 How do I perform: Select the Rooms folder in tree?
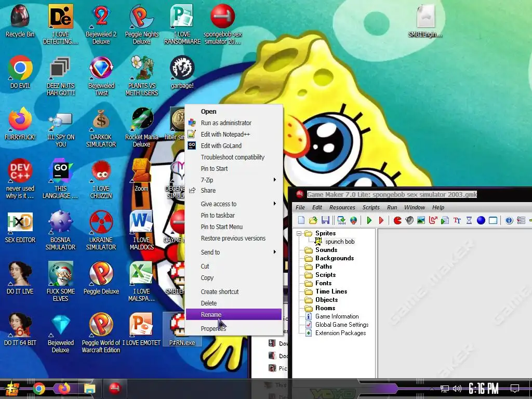[x=325, y=308]
